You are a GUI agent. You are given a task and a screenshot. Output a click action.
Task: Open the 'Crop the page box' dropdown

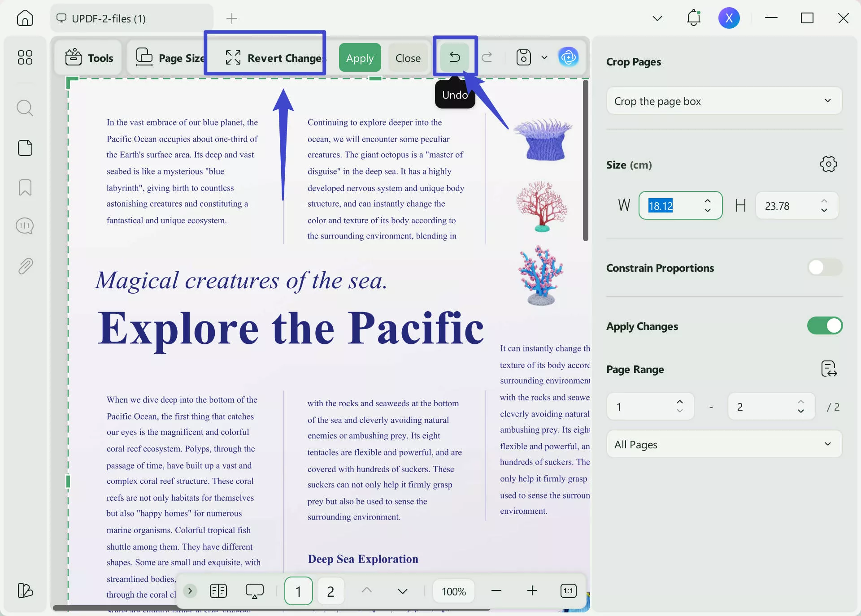(x=724, y=101)
